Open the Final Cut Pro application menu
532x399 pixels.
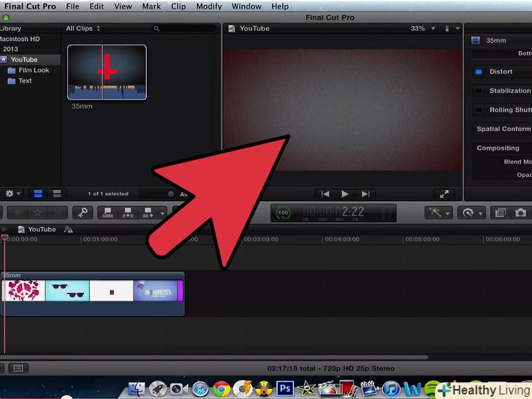[x=30, y=6]
